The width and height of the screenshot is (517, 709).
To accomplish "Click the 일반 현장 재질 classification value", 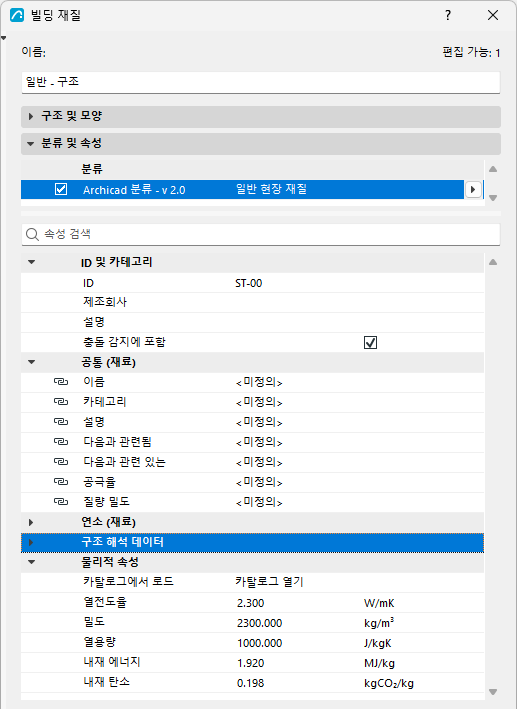I will (271, 189).
